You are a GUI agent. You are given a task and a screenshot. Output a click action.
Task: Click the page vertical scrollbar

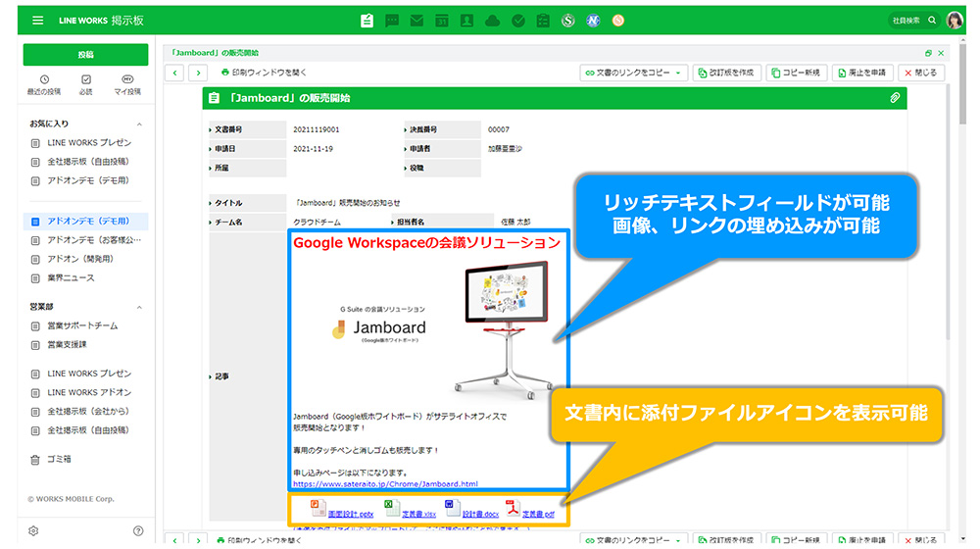click(962, 84)
